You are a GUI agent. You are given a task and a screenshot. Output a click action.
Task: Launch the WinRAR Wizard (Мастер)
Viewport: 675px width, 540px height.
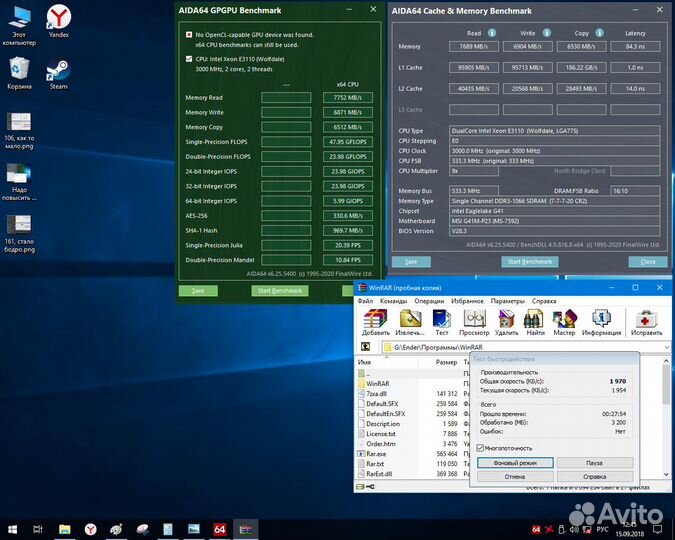tap(564, 322)
